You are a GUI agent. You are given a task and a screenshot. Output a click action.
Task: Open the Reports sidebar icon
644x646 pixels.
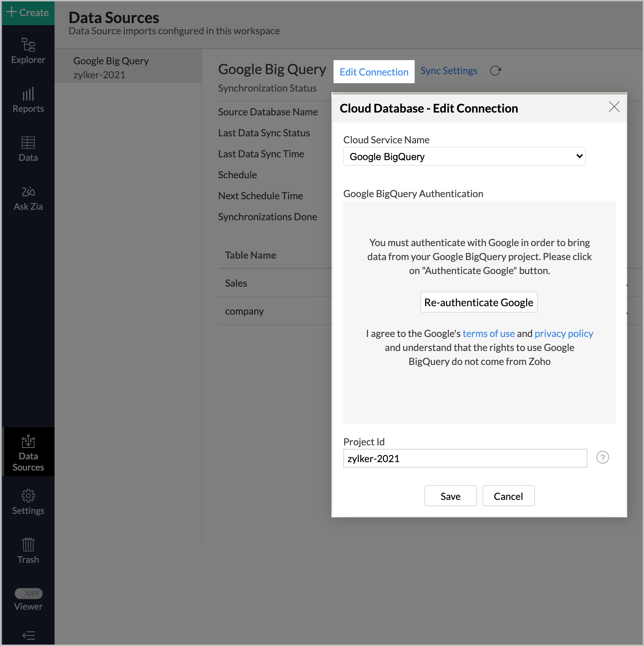(x=28, y=100)
